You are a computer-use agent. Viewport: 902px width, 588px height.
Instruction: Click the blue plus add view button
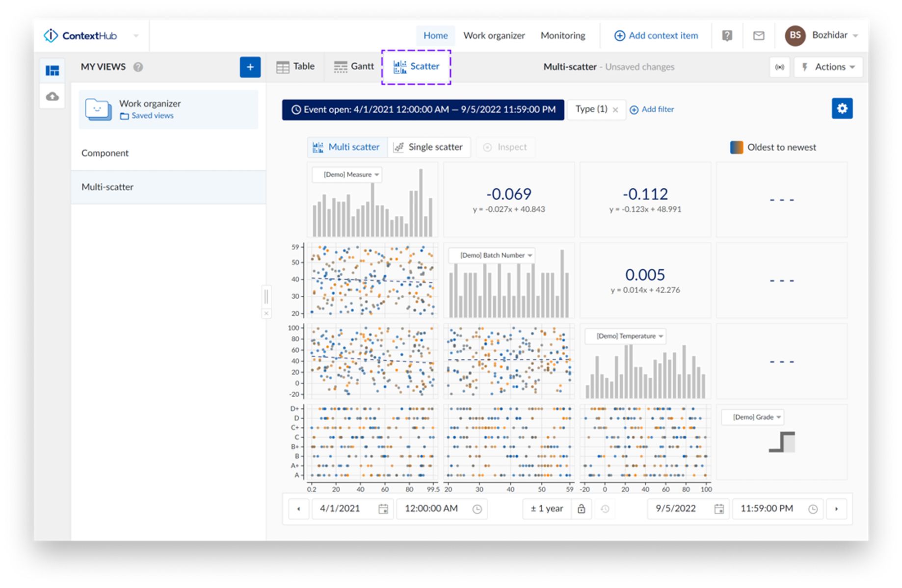coord(250,67)
